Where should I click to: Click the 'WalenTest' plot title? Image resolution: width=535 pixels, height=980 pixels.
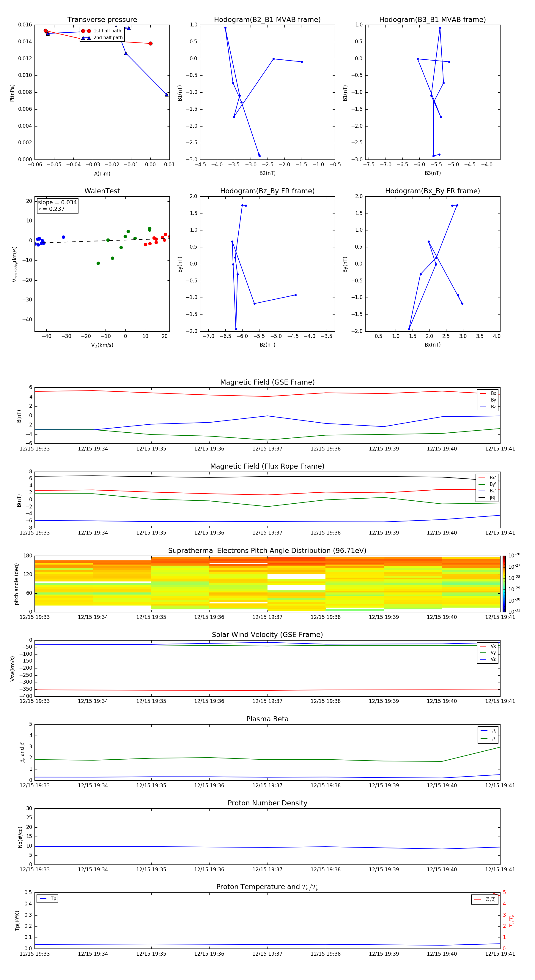[x=102, y=191]
